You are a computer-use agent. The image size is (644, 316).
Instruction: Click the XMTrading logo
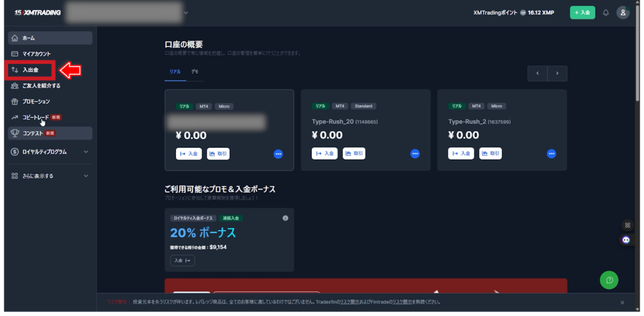click(37, 13)
